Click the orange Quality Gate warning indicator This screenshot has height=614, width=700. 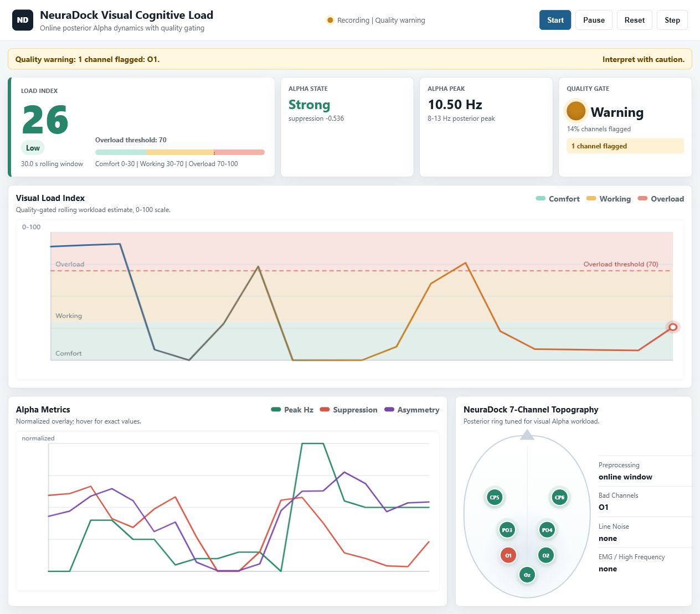pos(576,111)
